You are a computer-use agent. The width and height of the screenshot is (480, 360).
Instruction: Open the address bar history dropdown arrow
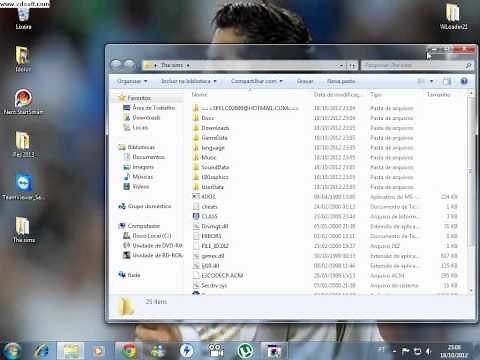click(x=340, y=66)
